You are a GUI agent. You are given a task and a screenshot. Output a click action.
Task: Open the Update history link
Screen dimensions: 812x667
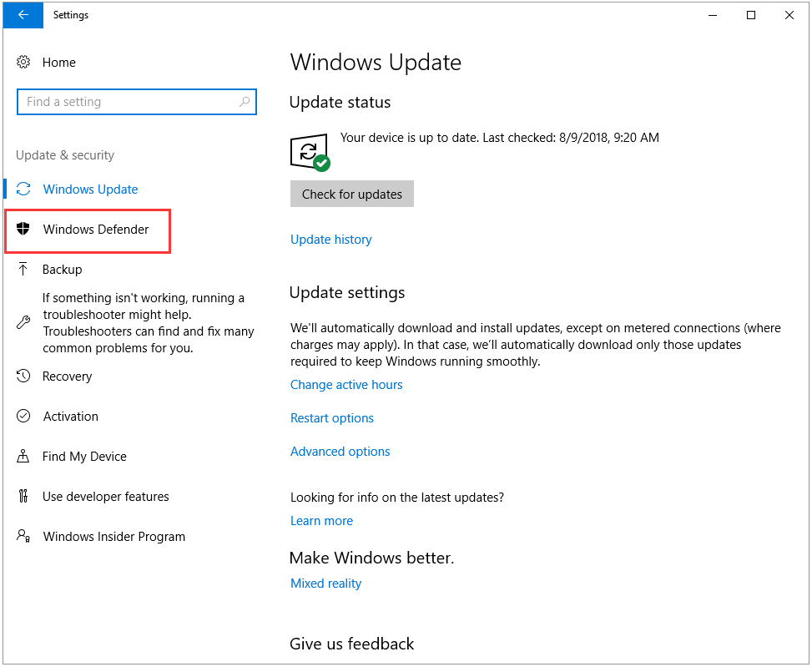click(x=331, y=240)
